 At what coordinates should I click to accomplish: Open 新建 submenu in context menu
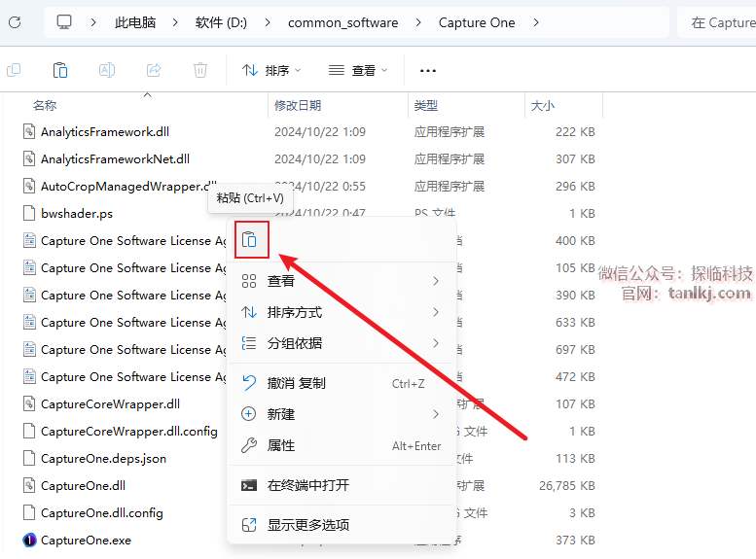click(342, 414)
